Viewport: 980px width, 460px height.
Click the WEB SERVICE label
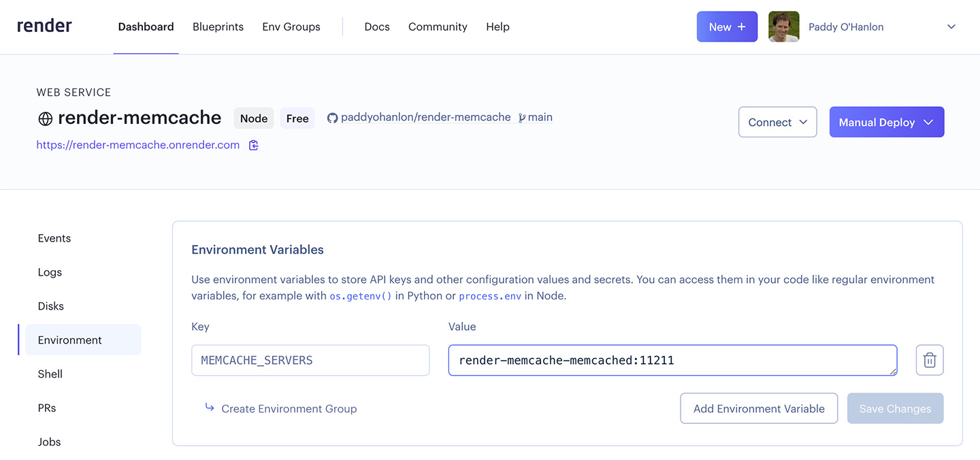pos(73,92)
